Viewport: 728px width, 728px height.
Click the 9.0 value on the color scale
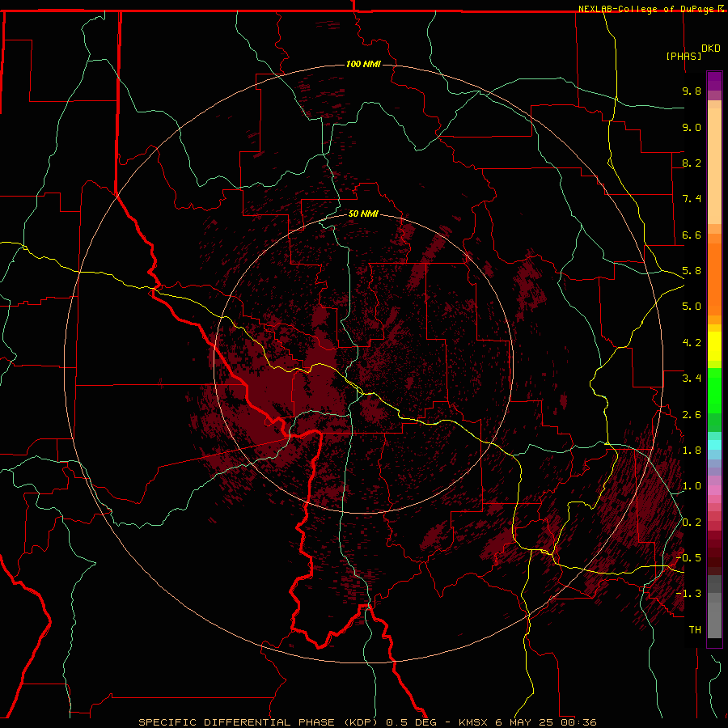tap(692, 127)
